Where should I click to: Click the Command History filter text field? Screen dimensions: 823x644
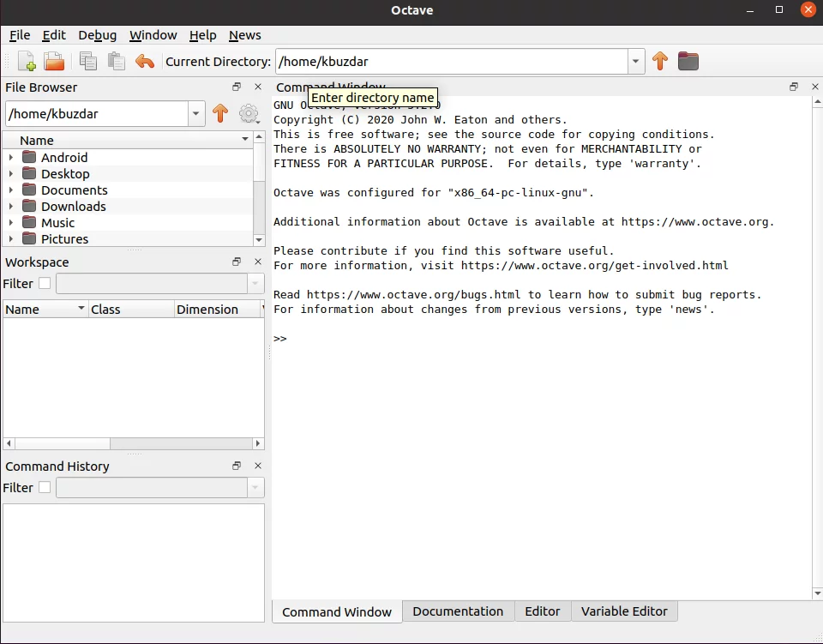coord(152,488)
